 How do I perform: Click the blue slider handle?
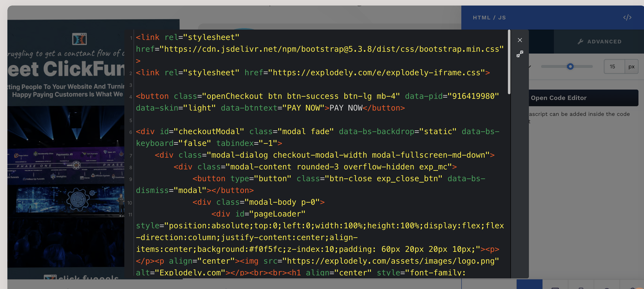570,66
